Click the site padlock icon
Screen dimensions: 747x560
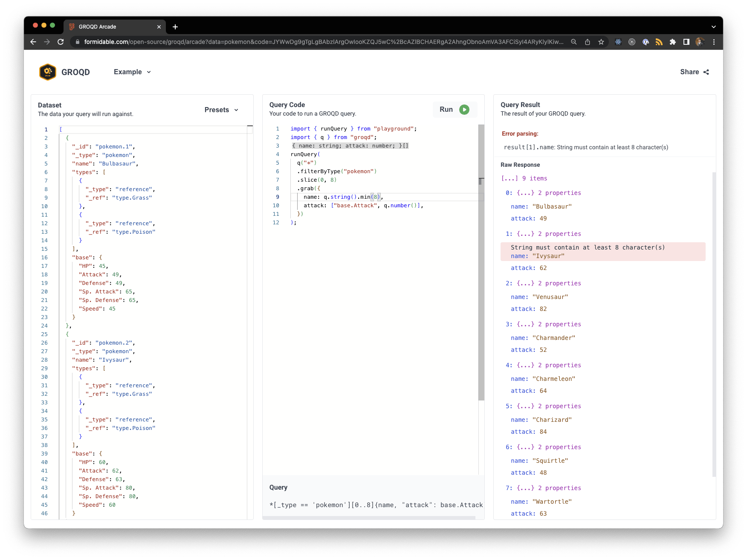click(x=77, y=42)
